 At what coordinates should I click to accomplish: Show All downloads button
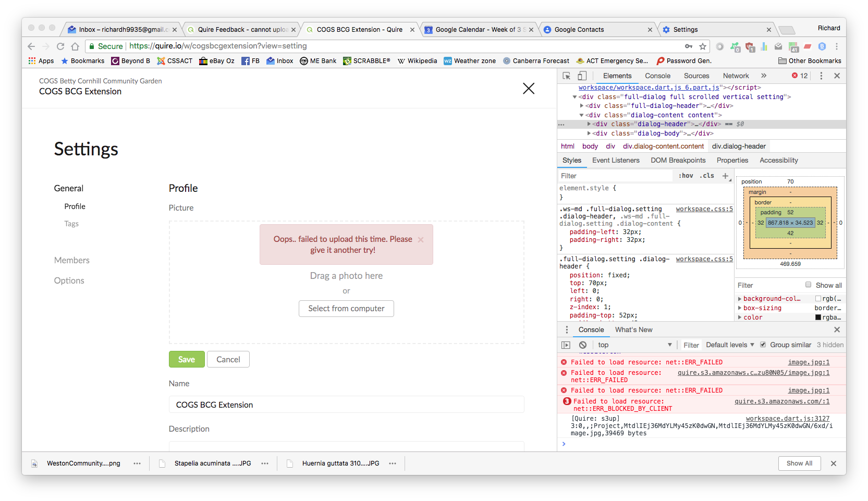coord(799,463)
